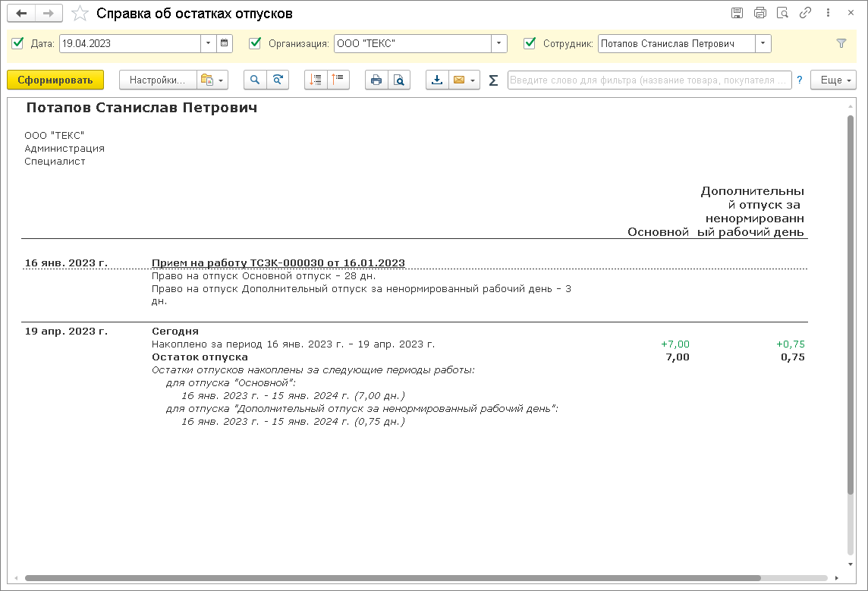This screenshot has width=868, height=591.
Task: Open dropdown arrow beside report variant icon
Action: point(221,80)
